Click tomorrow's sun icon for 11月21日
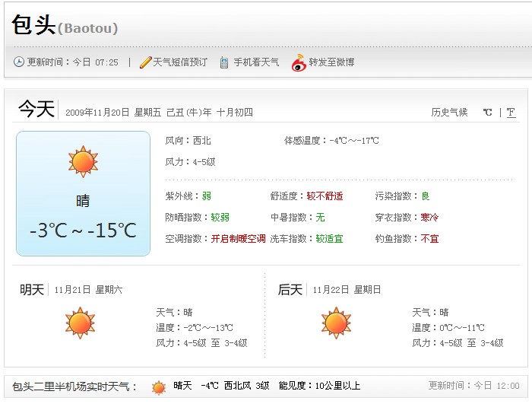 point(80,323)
